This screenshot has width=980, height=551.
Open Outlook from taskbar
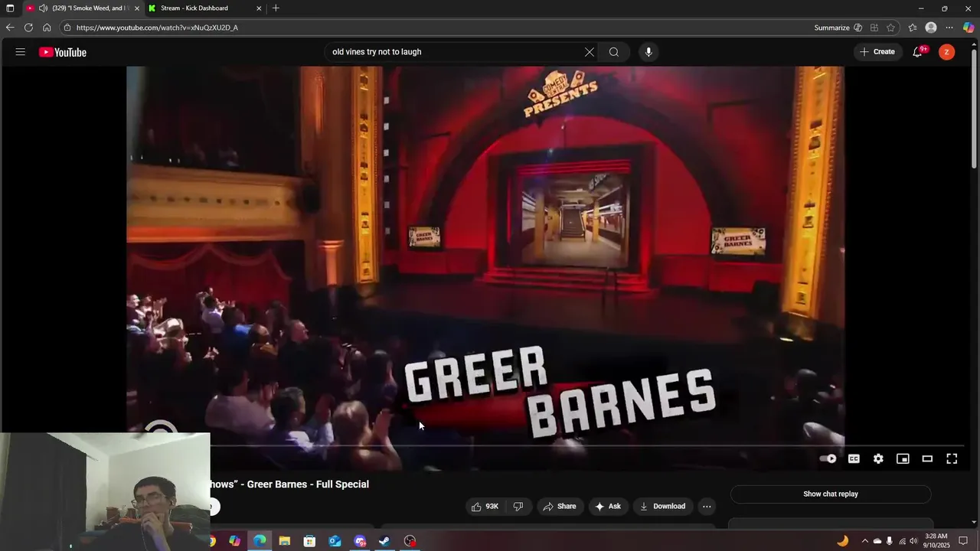point(335,541)
